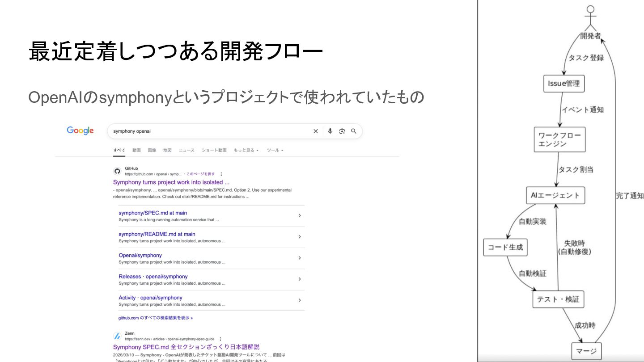Click the '完了通知' arrow label
644x362 pixels.
630,195
